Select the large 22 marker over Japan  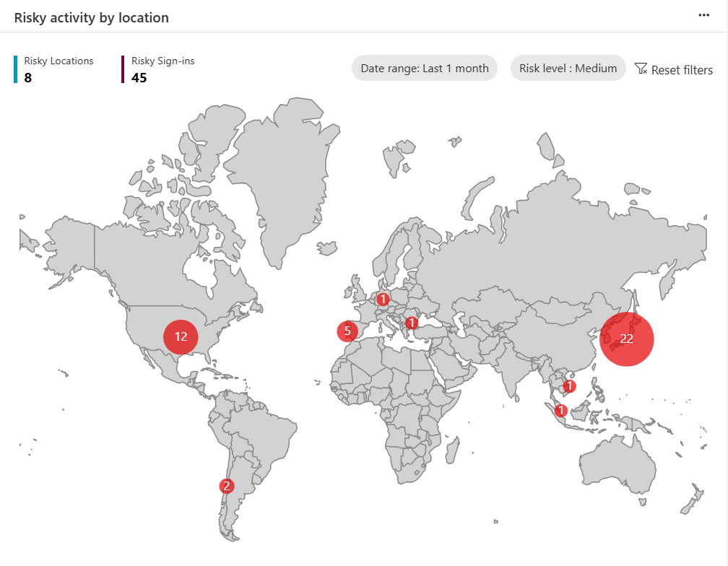pos(626,339)
